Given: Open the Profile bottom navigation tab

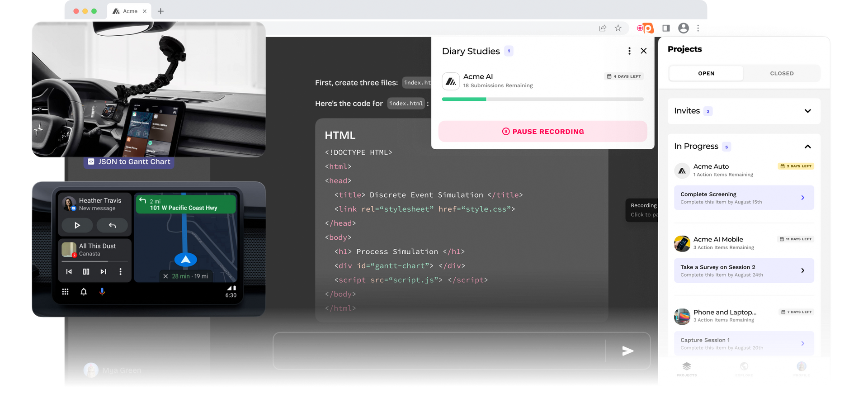Looking at the screenshot, I should pos(802,369).
